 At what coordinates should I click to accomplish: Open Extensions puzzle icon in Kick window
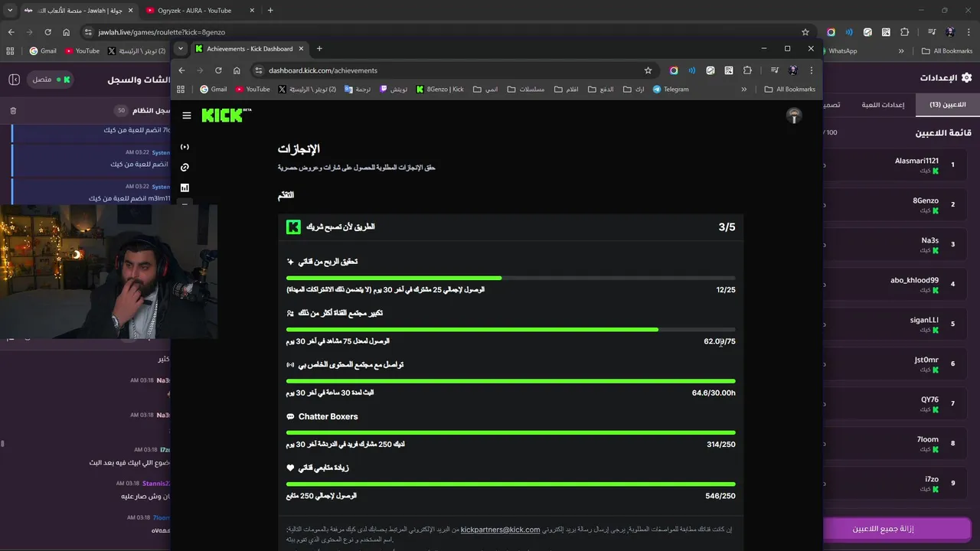(x=747, y=70)
